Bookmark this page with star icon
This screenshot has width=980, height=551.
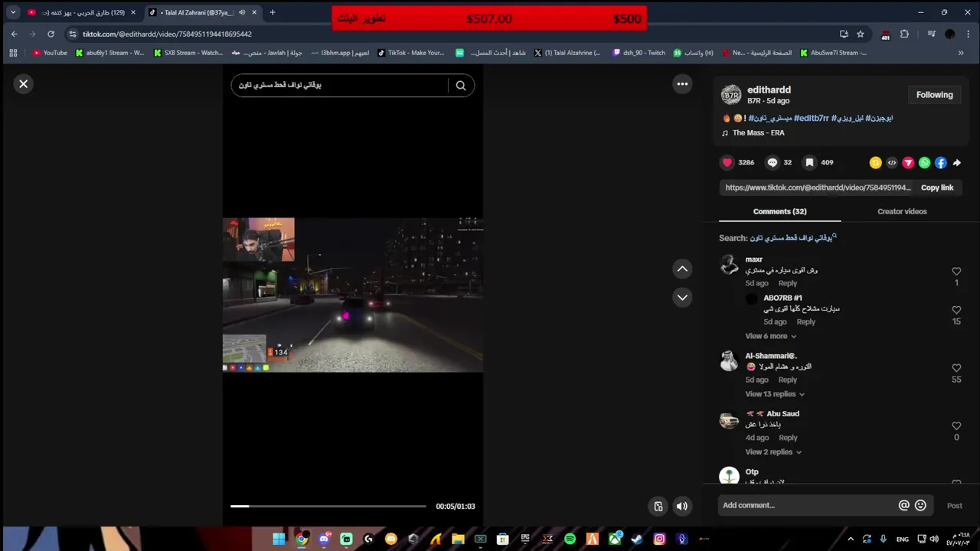pyautogui.click(x=861, y=34)
